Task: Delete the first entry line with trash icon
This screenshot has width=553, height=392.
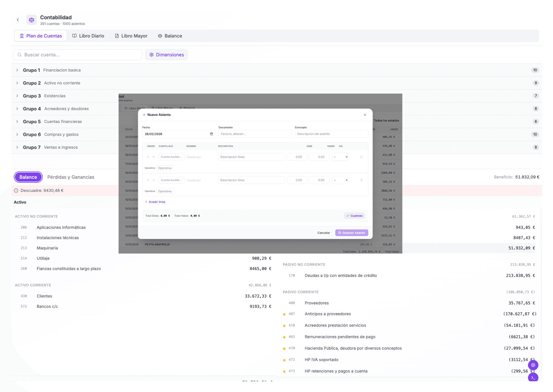Action: [361, 157]
